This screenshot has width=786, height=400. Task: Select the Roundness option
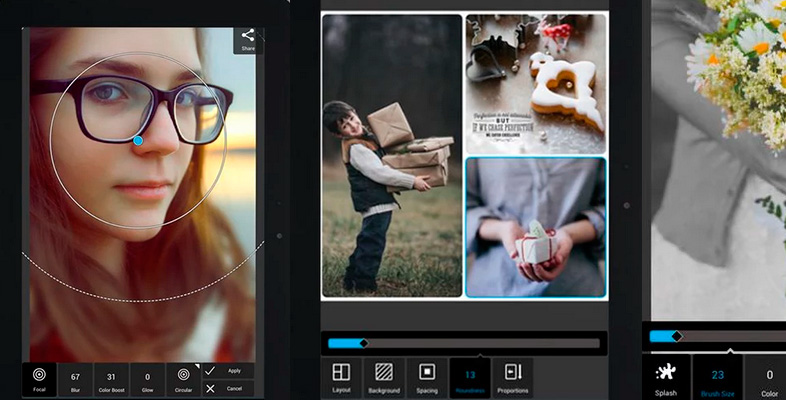point(470,378)
